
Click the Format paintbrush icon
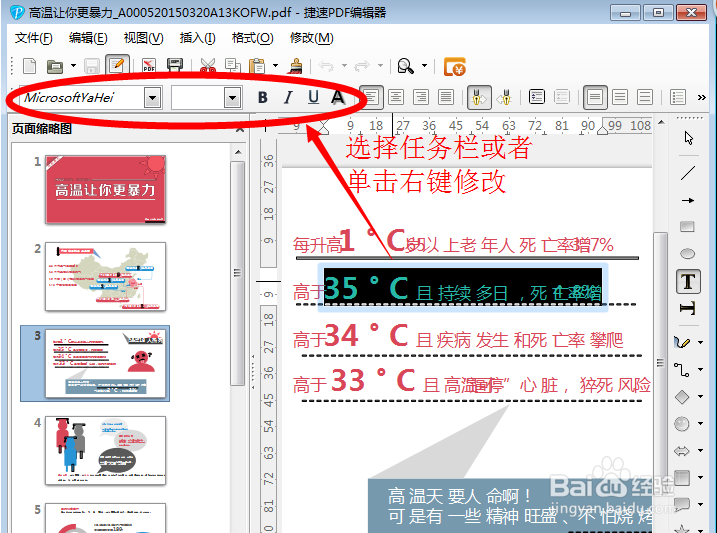coord(296,66)
